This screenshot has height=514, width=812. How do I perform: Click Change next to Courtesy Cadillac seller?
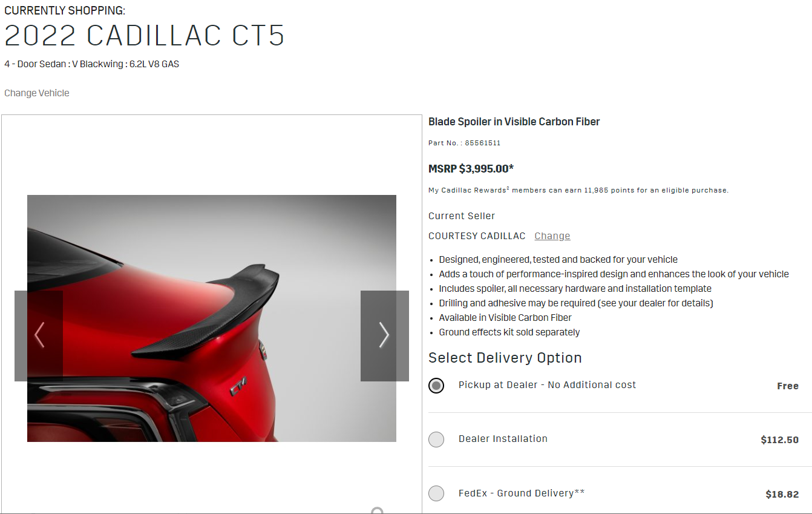pyautogui.click(x=552, y=236)
